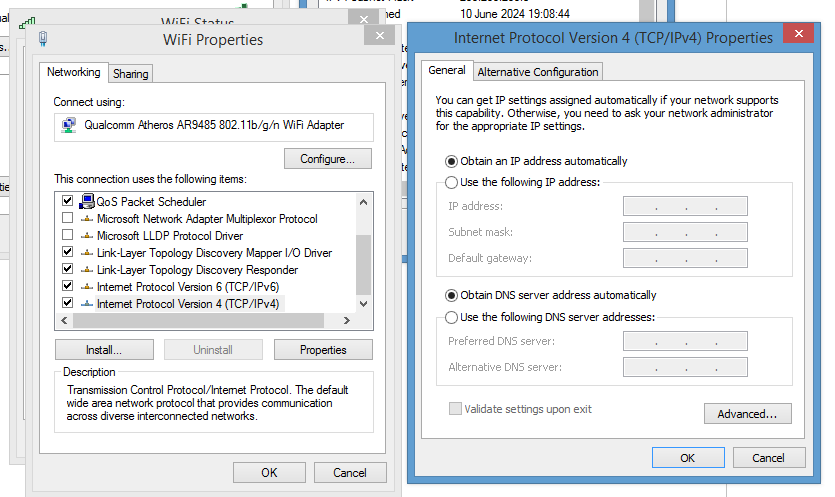Image resolution: width=835 pixels, height=497 pixels.
Task: Uncheck Internet Protocol Version 4 checkbox
Action: [68, 303]
